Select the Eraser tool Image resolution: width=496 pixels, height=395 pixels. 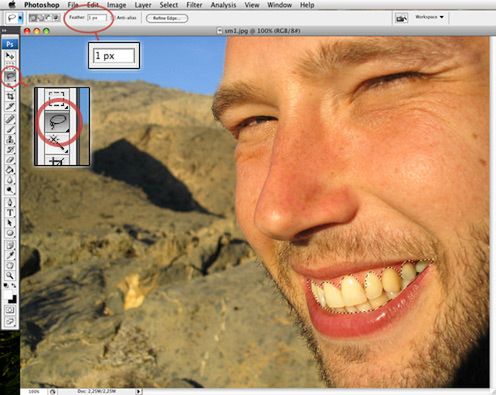(x=10, y=160)
